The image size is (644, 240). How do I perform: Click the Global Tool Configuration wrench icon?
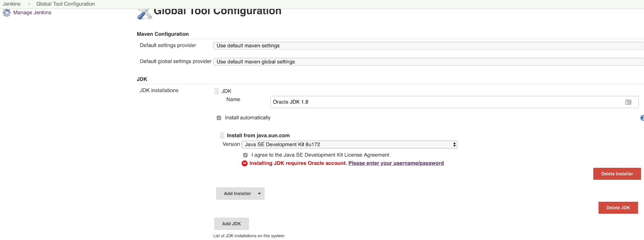click(x=144, y=14)
